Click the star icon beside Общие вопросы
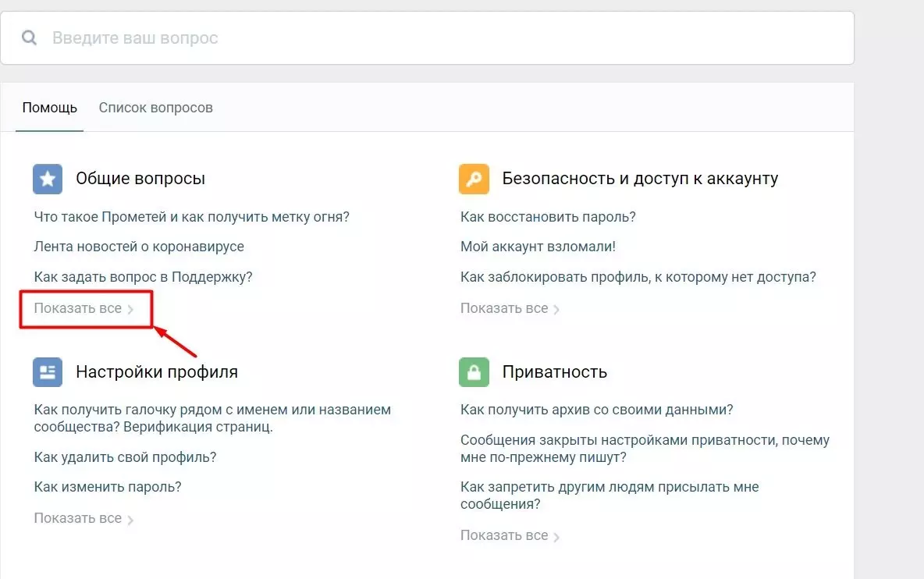The width and height of the screenshot is (924, 579). [x=48, y=179]
